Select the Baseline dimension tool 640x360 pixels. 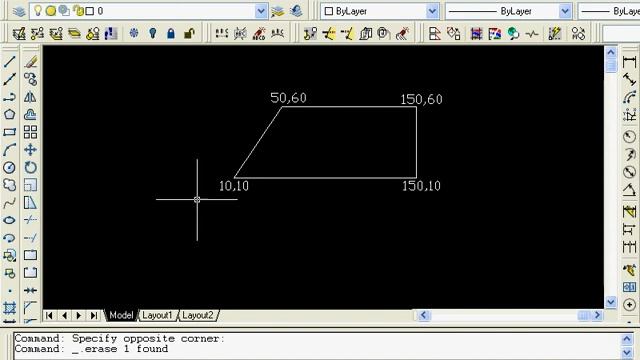629,229
